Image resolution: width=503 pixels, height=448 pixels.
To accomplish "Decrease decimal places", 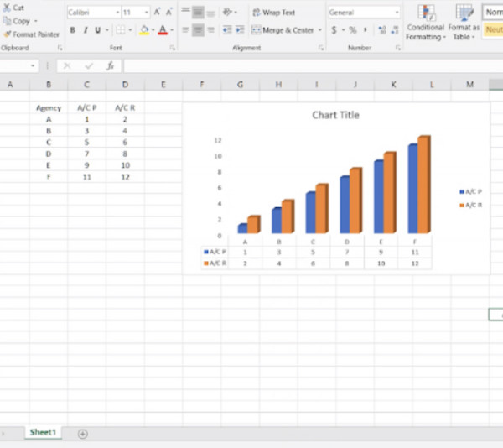I will [x=395, y=30].
